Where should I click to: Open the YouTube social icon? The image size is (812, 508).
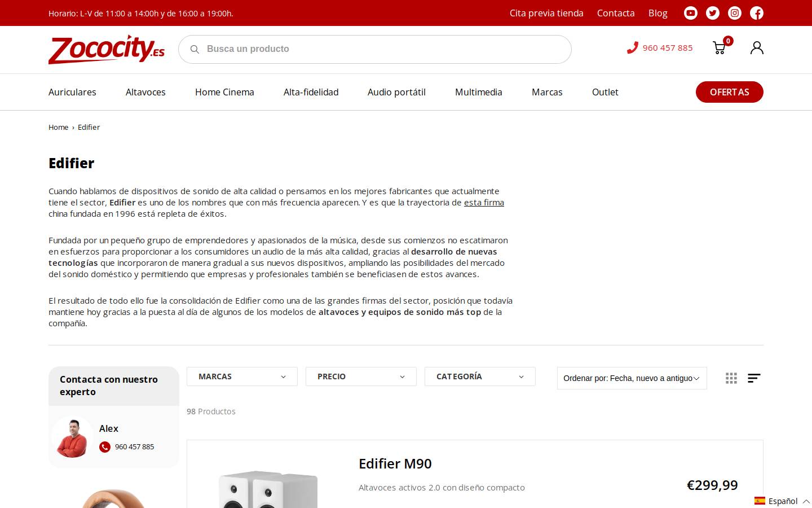coord(691,13)
